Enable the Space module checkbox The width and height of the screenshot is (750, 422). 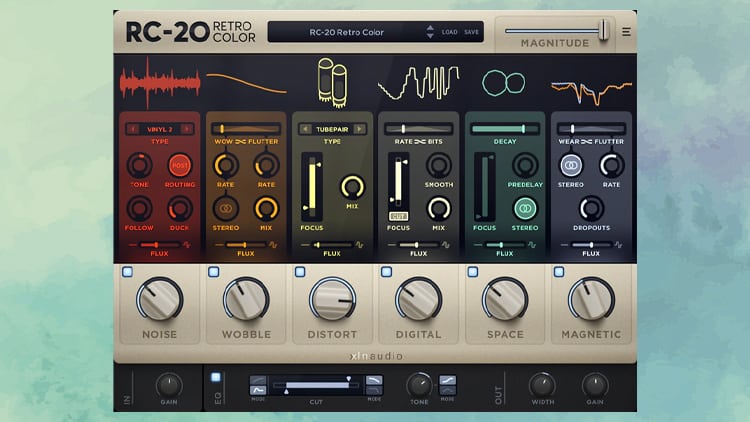(473, 272)
